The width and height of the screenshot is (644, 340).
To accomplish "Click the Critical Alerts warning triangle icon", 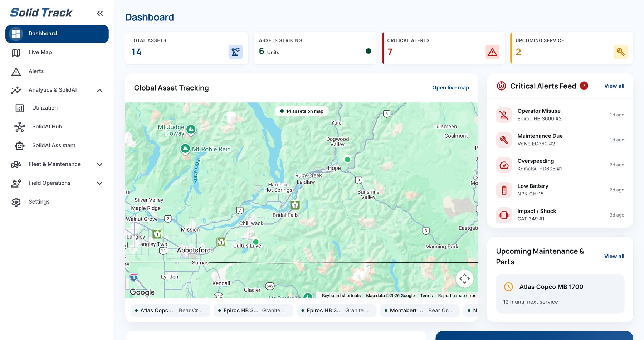I will click(x=492, y=52).
